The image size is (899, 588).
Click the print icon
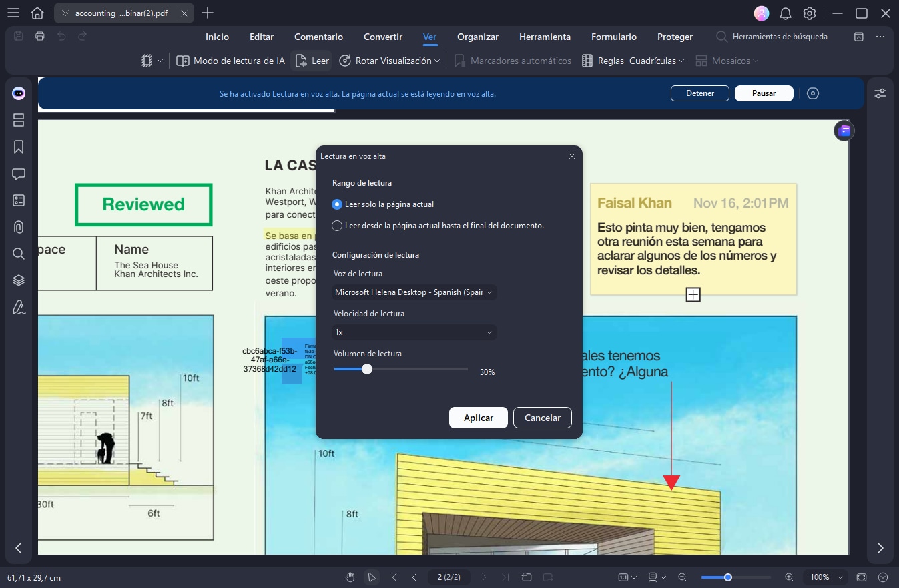coord(40,37)
